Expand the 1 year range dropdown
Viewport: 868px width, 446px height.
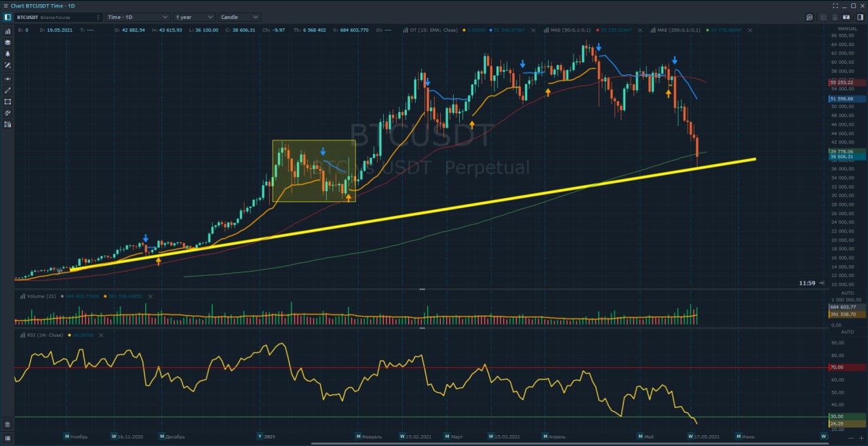click(x=194, y=17)
